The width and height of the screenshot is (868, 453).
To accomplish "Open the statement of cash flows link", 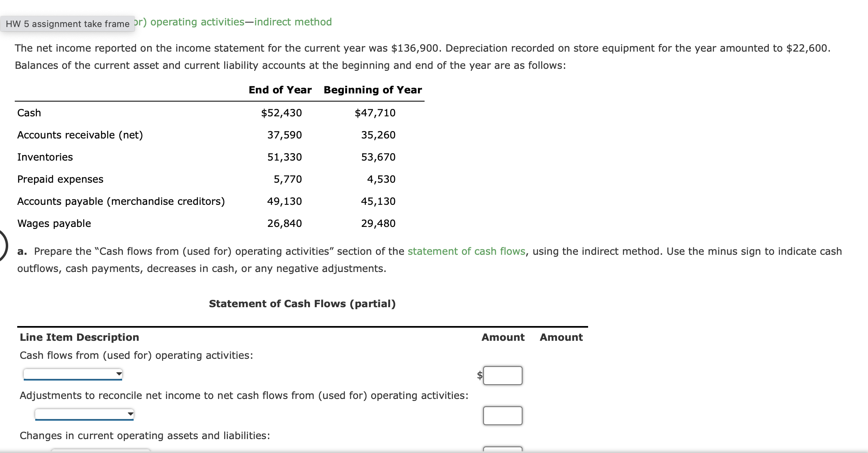I will tap(466, 251).
